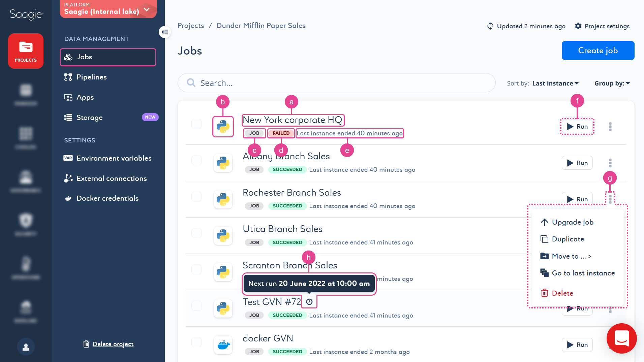Open the user profile avatar

[x=26, y=347]
